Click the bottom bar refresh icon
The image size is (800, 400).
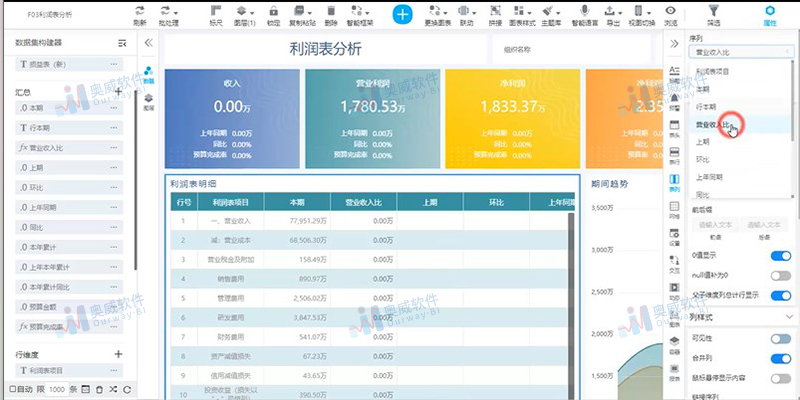[127, 389]
